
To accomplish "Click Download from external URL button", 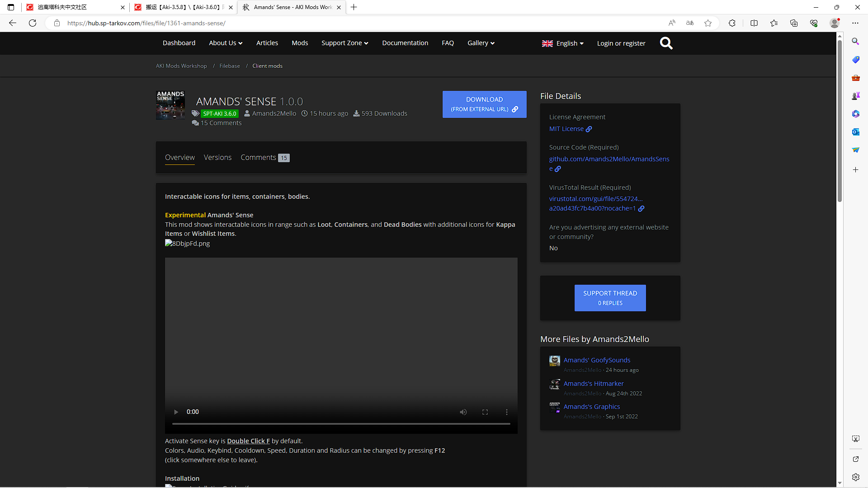I will click(484, 104).
